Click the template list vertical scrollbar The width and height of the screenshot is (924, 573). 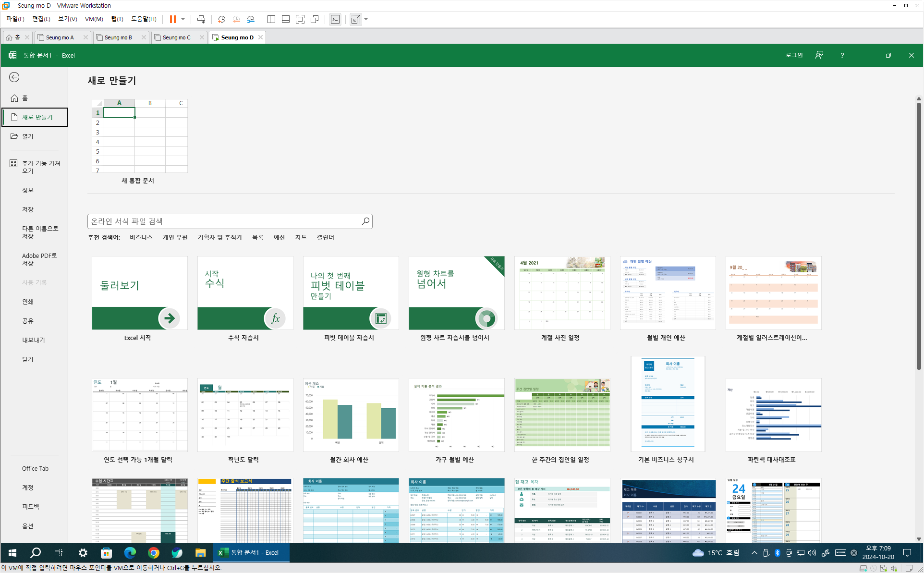918,235
